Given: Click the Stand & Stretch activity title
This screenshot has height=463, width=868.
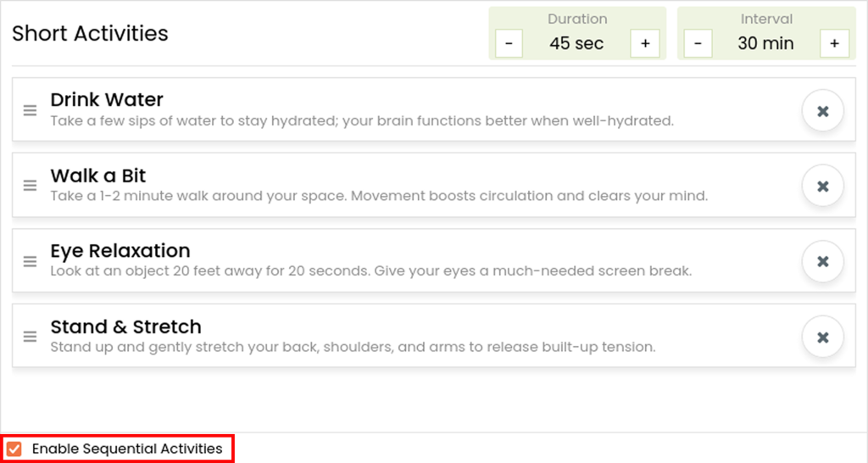Looking at the screenshot, I should click(125, 326).
